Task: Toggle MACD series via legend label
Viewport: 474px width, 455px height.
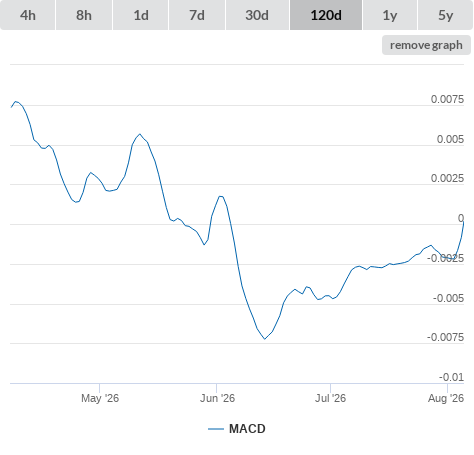Action: pyautogui.click(x=247, y=429)
